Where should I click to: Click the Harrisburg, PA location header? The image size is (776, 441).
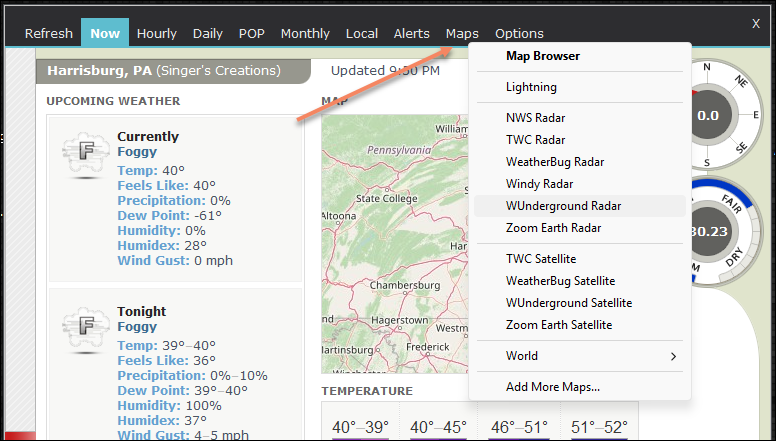pyautogui.click(x=164, y=71)
